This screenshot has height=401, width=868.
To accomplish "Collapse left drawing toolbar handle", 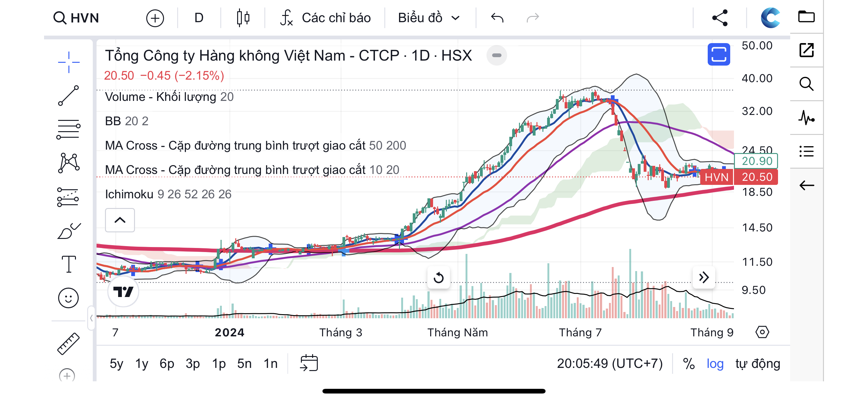I will [91, 318].
